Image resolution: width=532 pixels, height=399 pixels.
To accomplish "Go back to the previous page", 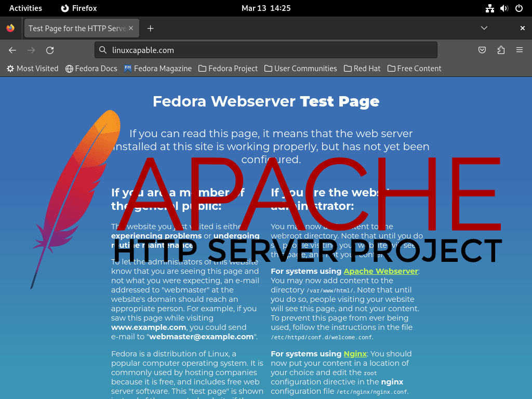I will (x=12, y=50).
